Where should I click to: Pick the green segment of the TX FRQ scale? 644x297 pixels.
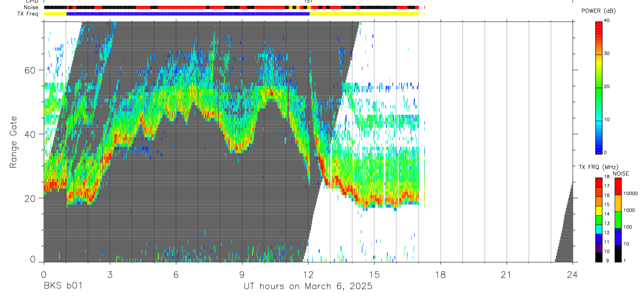[x=599, y=220]
